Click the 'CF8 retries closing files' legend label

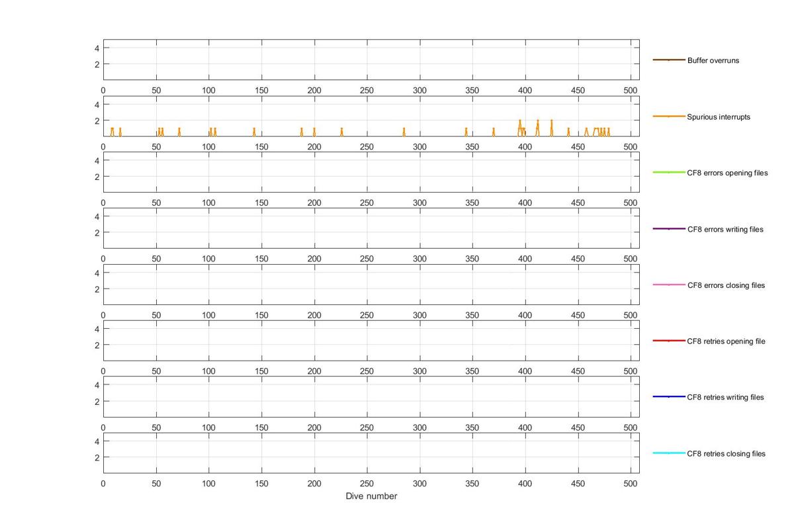(x=726, y=454)
